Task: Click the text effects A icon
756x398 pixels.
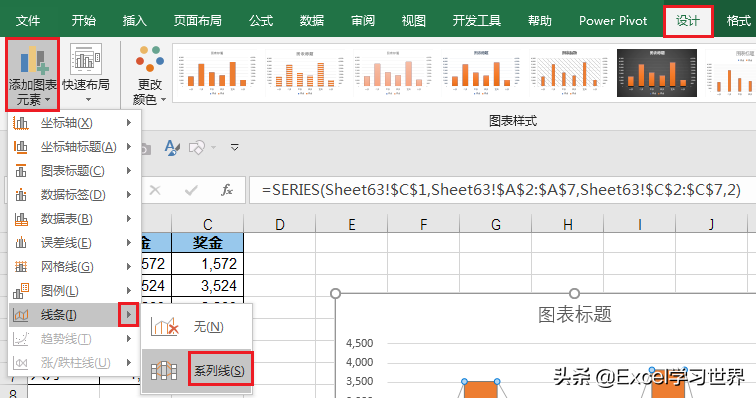Action: [x=172, y=148]
